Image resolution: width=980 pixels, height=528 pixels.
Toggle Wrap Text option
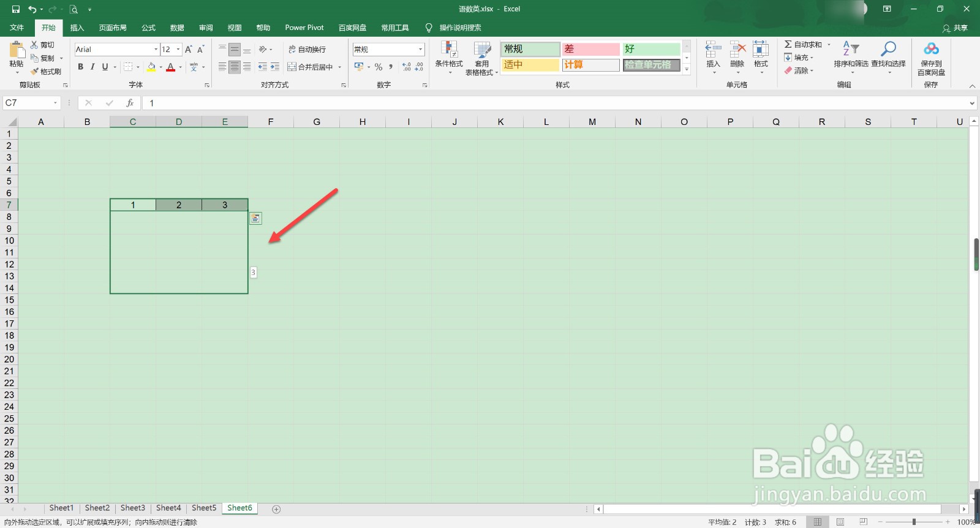click(307, 49)
